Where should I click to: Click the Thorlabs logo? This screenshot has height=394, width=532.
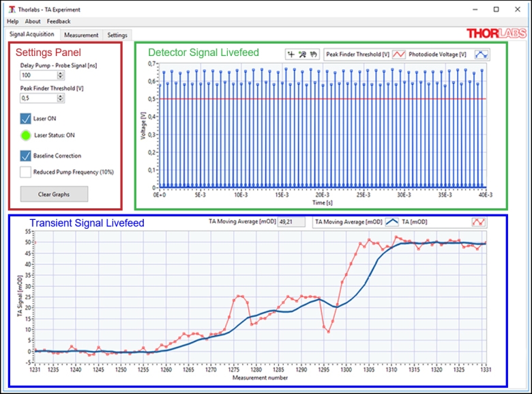(x=497, y=33)
